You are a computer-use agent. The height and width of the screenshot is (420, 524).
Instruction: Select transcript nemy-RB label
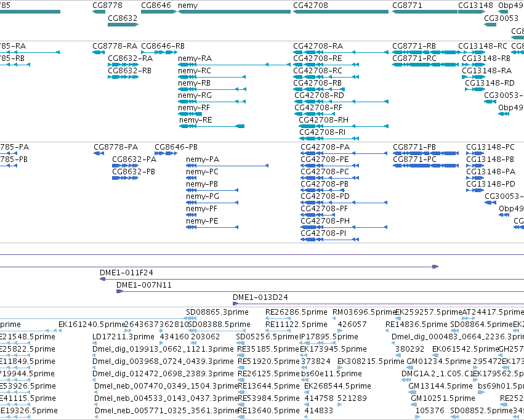coord(194,83)
